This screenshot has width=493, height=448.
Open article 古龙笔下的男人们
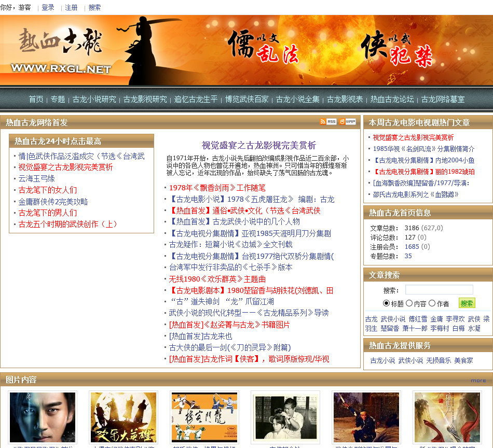(47, 213)
